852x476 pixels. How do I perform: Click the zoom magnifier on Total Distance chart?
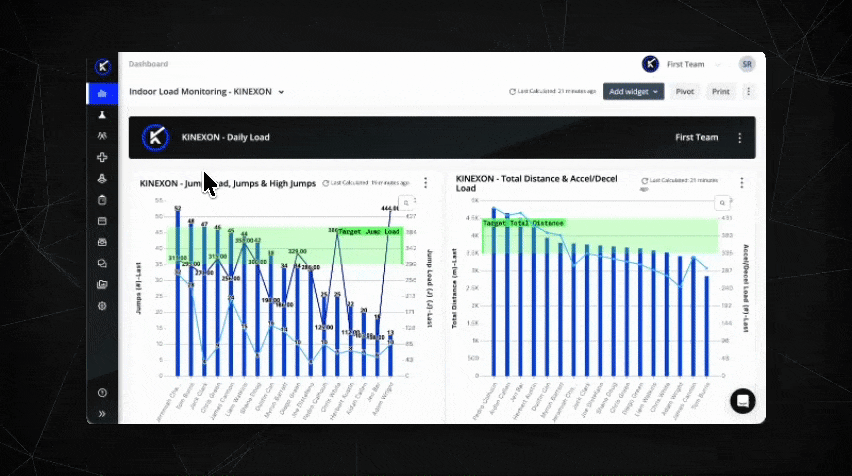720,203
